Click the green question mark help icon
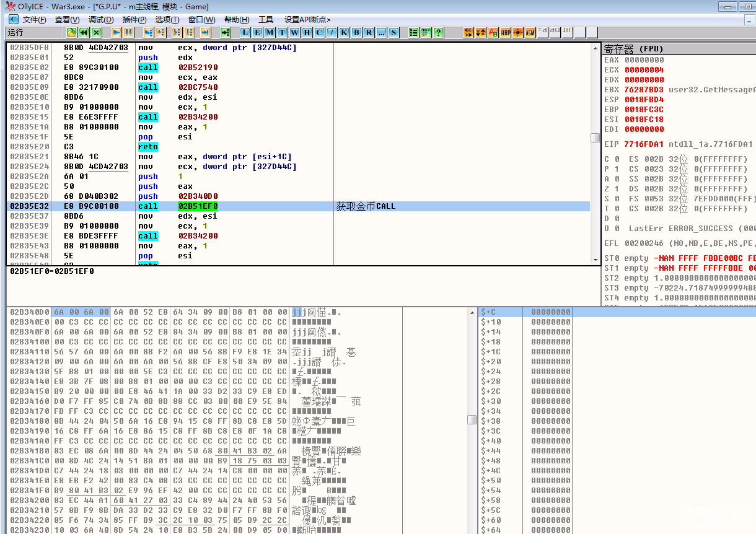 (x=439, y=32)
